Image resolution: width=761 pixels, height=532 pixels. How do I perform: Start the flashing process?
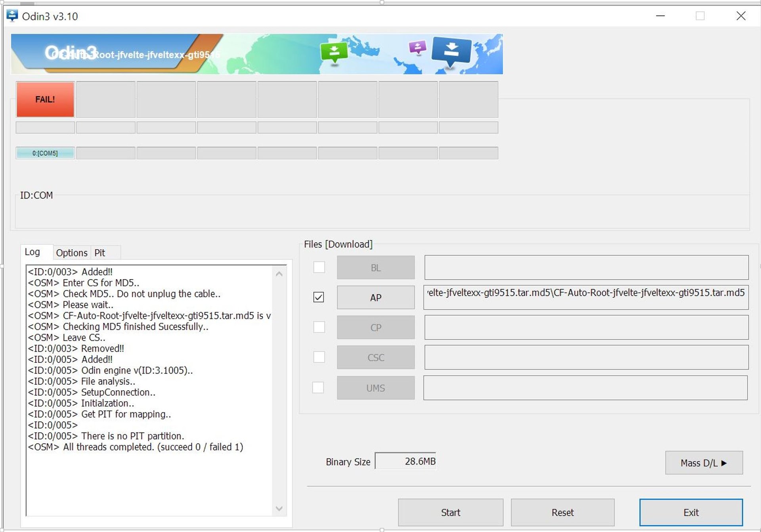pyautogui.click(x=451, y=512)
